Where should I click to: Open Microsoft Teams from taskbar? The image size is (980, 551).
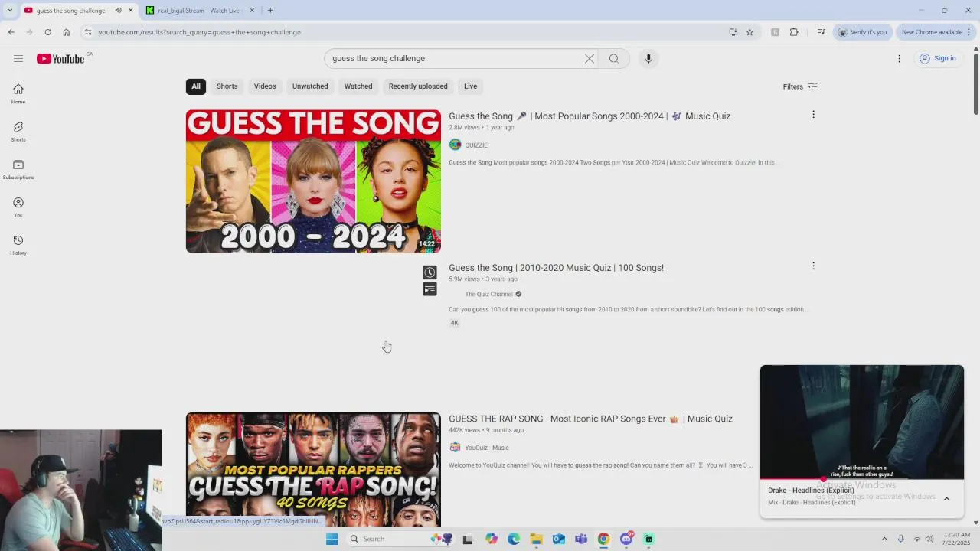click(581, 539)
